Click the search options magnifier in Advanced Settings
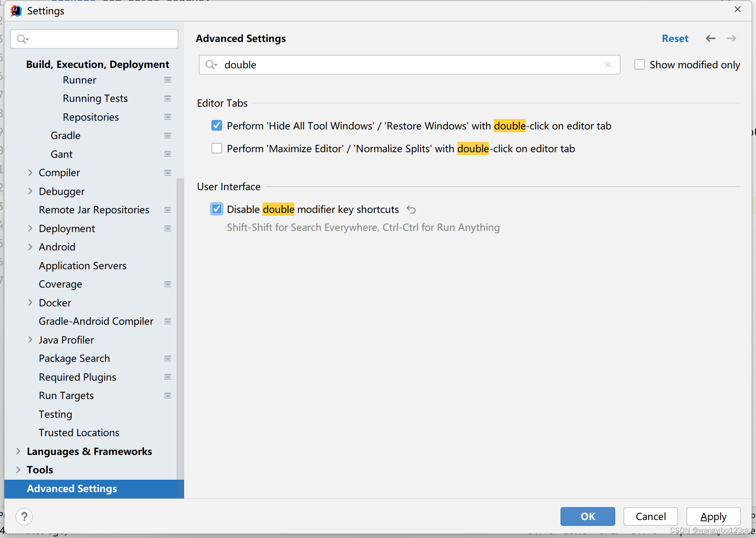756x538 pixels. (211, 65)
